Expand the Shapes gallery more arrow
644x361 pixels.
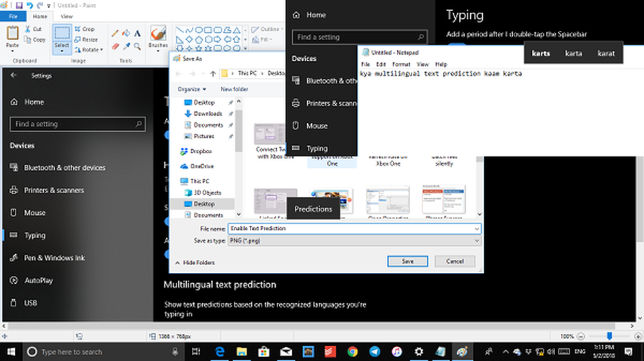coord(245,49)
